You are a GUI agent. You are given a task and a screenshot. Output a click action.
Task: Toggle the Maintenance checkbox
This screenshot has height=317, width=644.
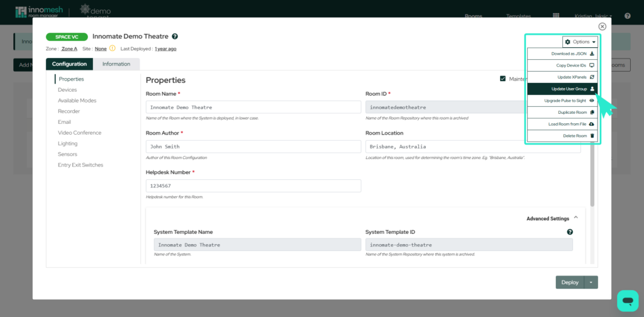[x=502, y=79]
